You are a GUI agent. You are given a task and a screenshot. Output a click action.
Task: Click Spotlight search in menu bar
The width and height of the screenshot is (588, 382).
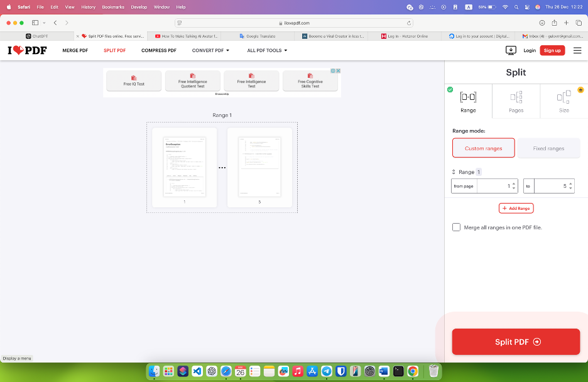(x=516, y=7)
